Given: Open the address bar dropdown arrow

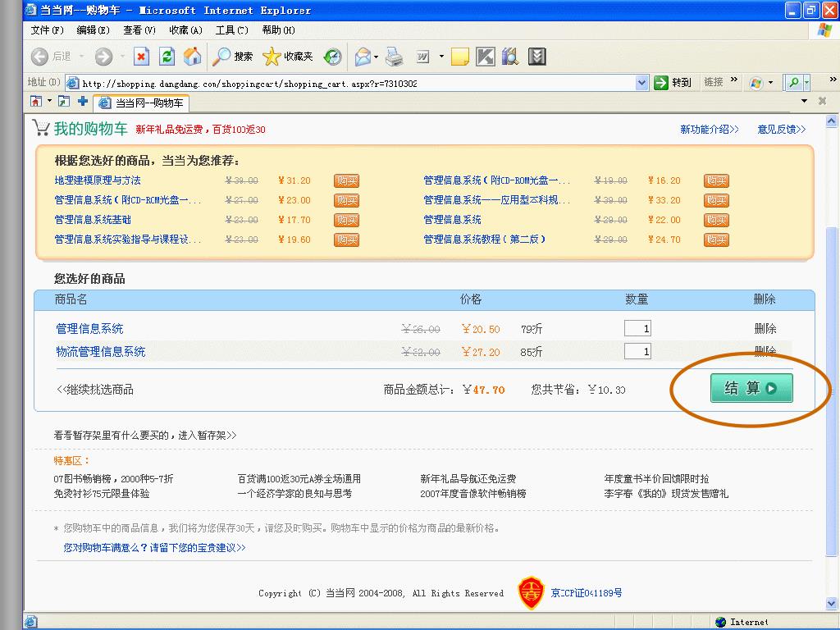Looking at the screenshot, I should pos(641,83).
